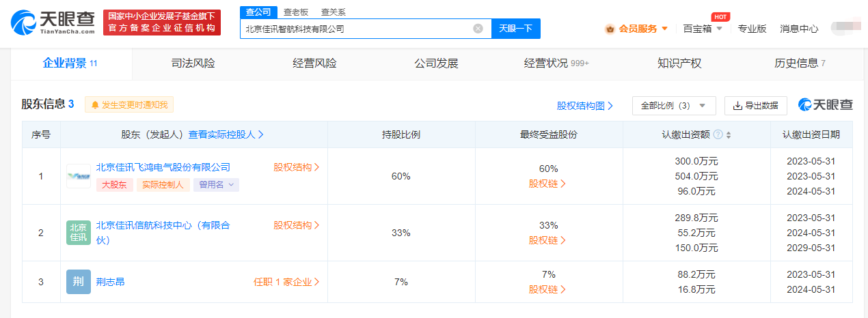Open 北京佳讯信航科技中心 shareholder link

(x=163, y=232)
